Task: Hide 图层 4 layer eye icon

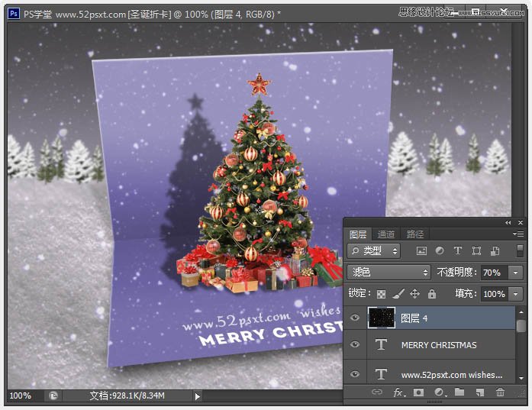Action: [x=355, y=318]
